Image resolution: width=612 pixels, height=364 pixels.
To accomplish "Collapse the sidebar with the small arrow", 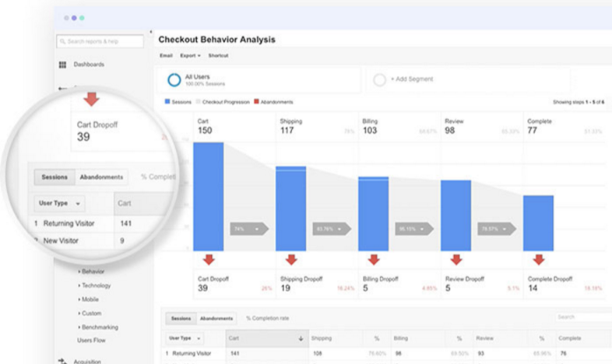I will click(150, 32).
